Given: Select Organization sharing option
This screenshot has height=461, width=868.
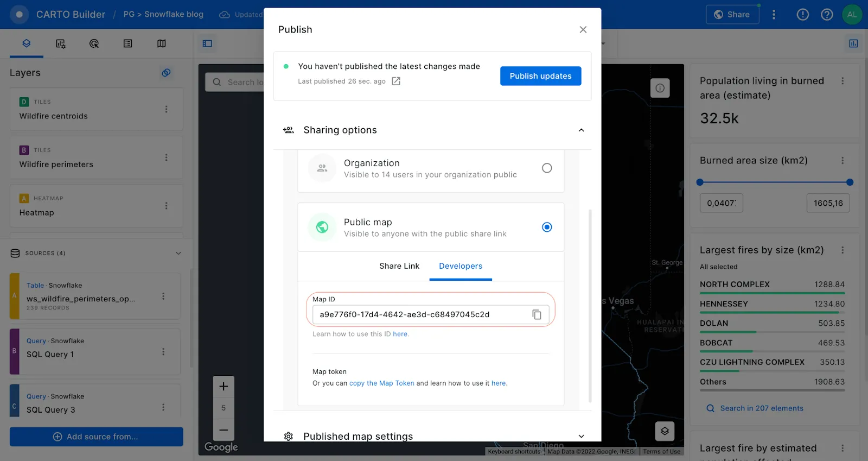Looking at the screenshot, I should coord(547,168).
